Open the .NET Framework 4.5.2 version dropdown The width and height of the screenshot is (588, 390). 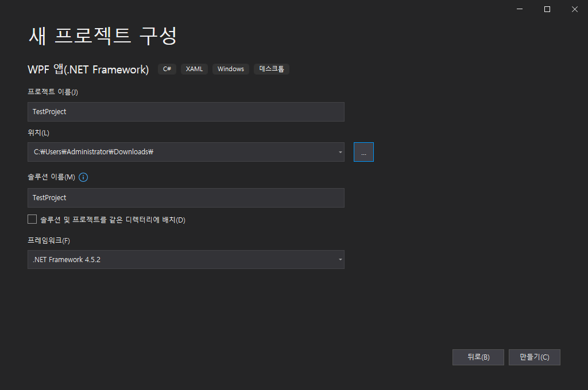[x=185, y=260]
